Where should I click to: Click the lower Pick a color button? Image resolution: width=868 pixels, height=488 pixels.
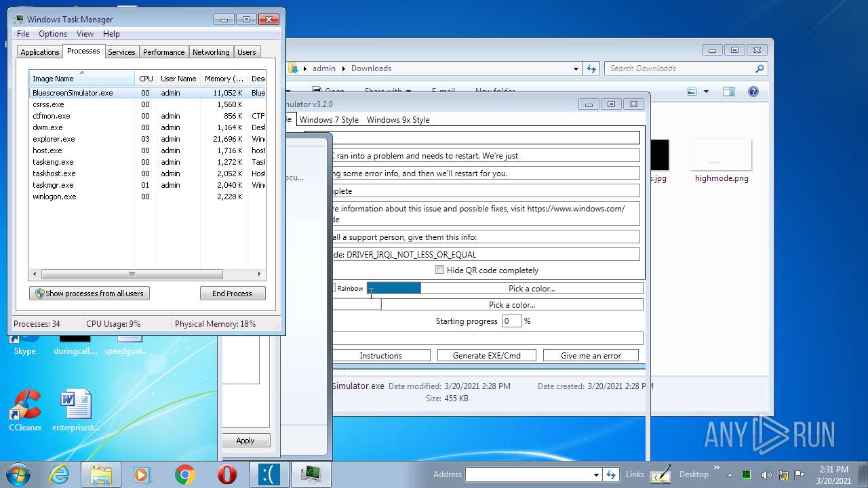(x=512, y=305)
